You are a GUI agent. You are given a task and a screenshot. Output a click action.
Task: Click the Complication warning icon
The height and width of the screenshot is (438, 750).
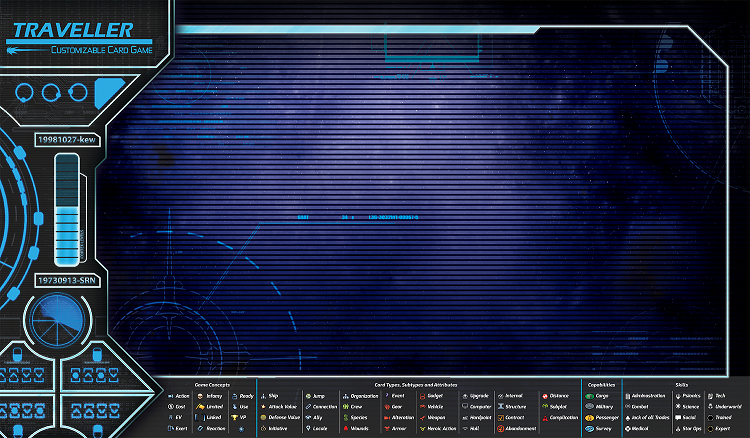tap(545, 418)
